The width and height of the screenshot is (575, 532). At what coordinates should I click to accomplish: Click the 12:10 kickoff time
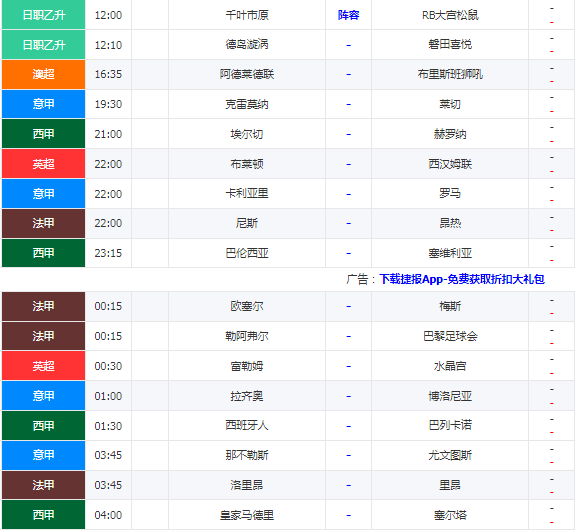(108, 45)
